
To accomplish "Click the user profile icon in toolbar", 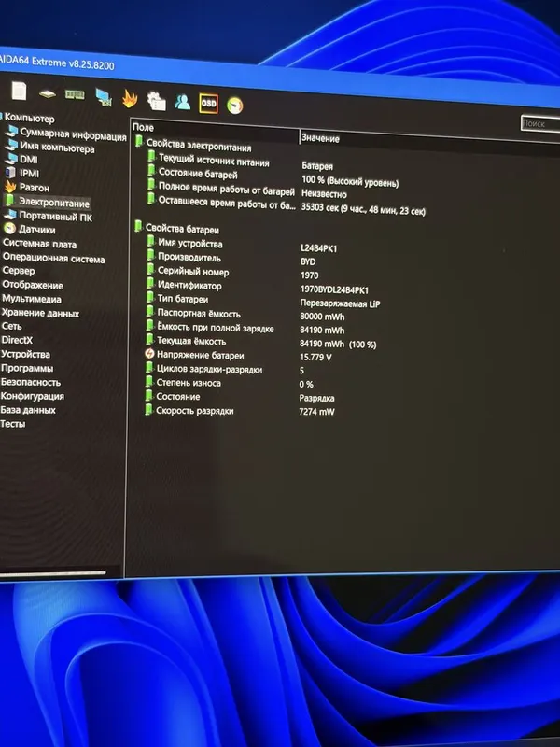I will pyautogui.click(x=182, y=102).
